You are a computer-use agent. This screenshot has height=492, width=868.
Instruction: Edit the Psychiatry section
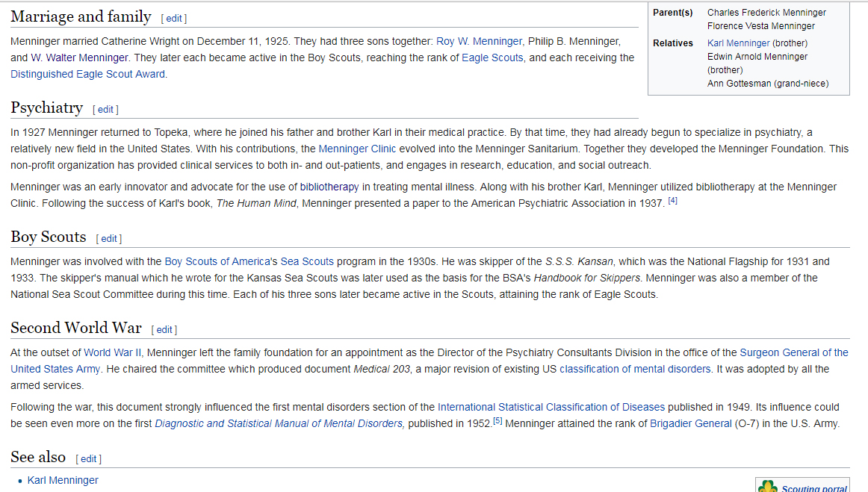point(106,110)
